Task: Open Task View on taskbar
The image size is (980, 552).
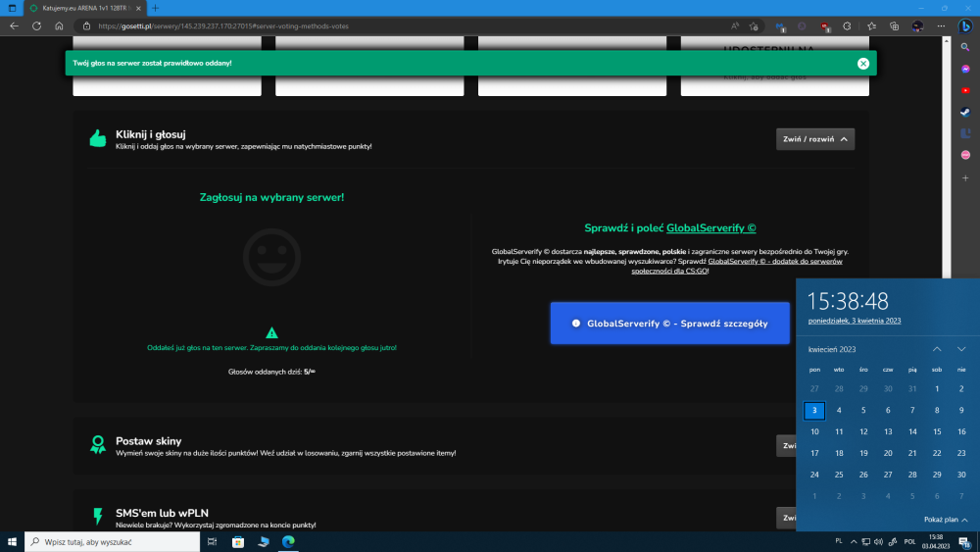Action: (212, 542)
